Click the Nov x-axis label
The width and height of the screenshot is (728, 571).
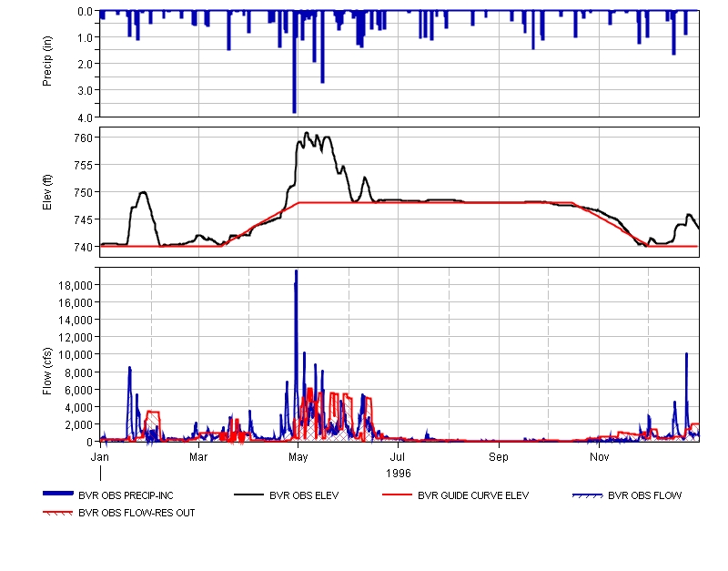pyautogui.click(x=599, y=456)
